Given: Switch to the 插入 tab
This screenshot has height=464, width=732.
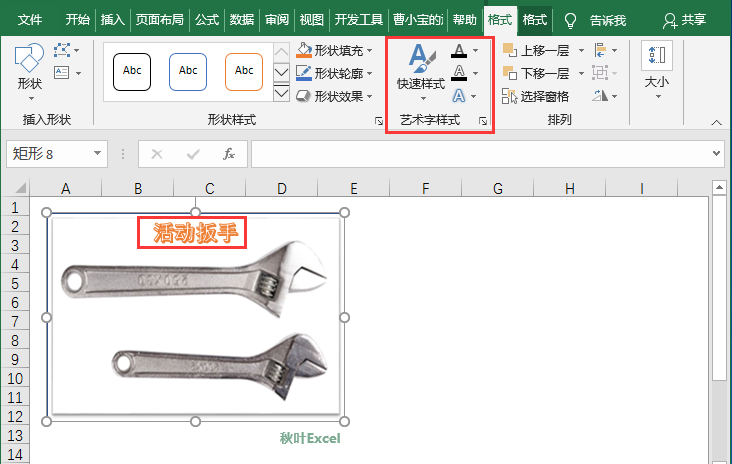Looking at the screenshot, I should point(113,20).
